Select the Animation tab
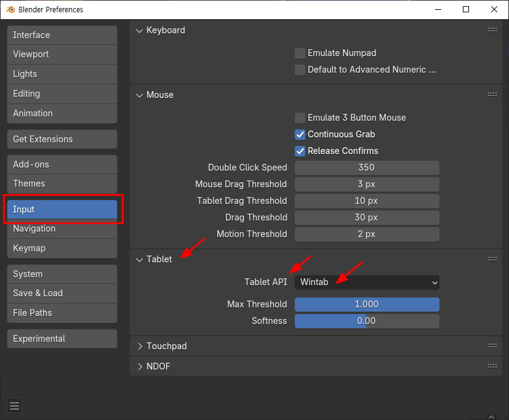509x420 pixels. [x=62, y=113]
